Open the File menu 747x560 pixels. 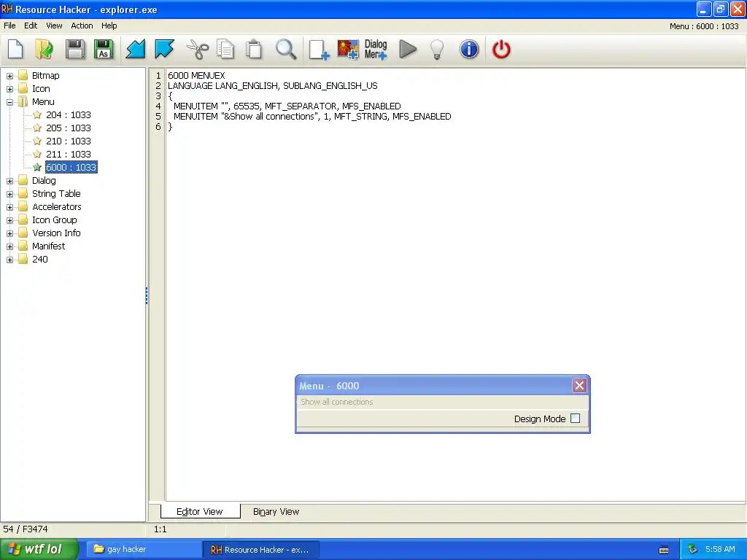click(x=9, y=26)
